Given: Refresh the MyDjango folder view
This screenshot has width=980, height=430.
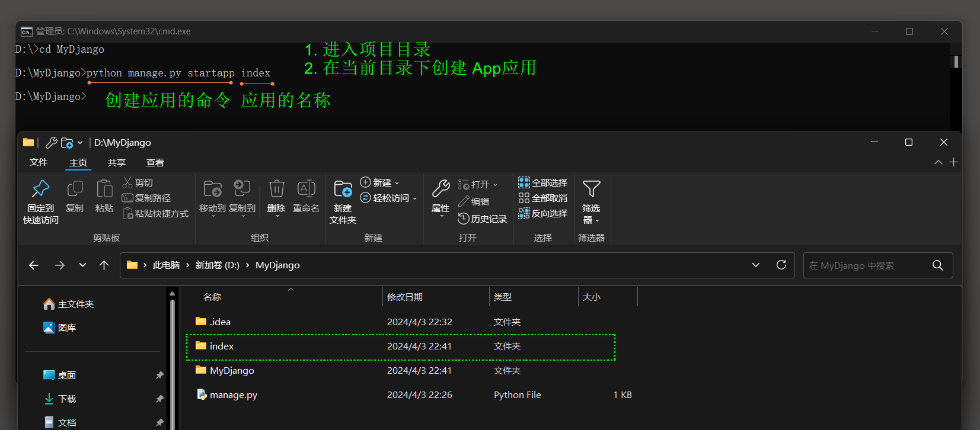Looking at the screenshot, I should pos(781,265).
